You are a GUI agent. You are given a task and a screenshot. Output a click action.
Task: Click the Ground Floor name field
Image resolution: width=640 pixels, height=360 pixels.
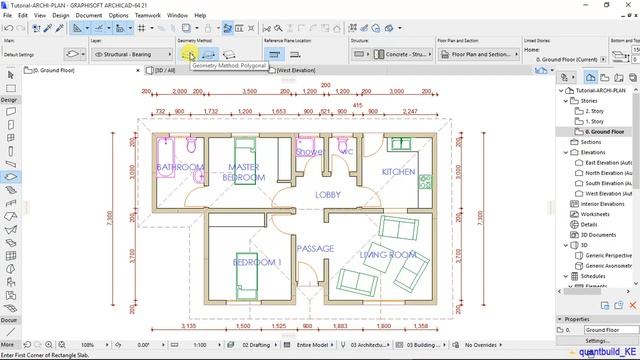coord(611,330)
